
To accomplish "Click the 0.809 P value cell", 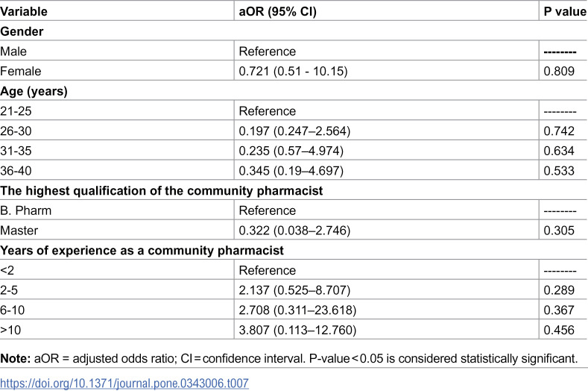I will pos(559,71).
